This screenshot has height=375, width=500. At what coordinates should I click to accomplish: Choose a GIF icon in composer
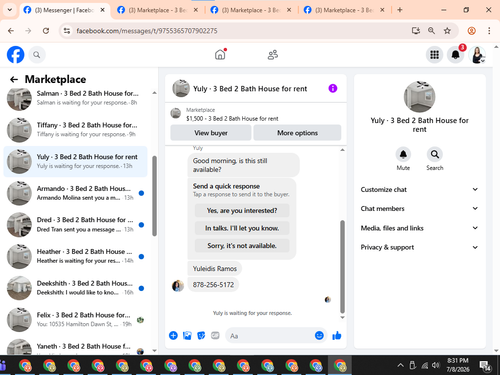215,335
